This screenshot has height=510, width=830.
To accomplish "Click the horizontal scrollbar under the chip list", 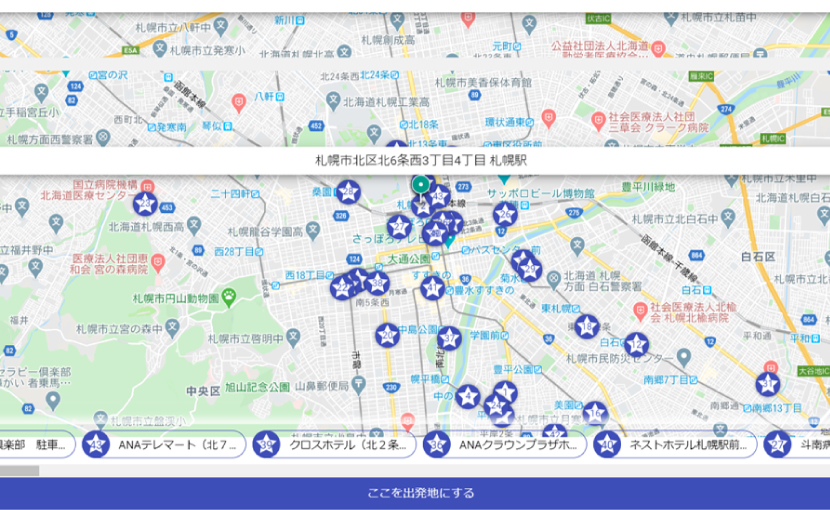I will (x=20, y=470).
